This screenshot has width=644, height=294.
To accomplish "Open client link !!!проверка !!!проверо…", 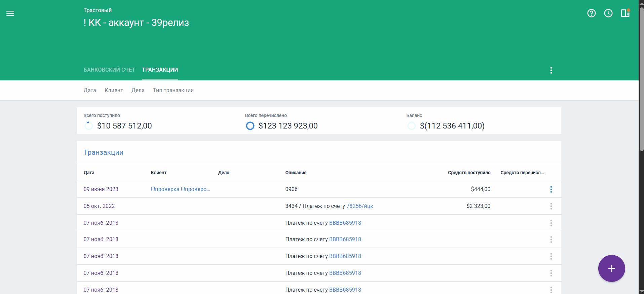I will 180,189.
